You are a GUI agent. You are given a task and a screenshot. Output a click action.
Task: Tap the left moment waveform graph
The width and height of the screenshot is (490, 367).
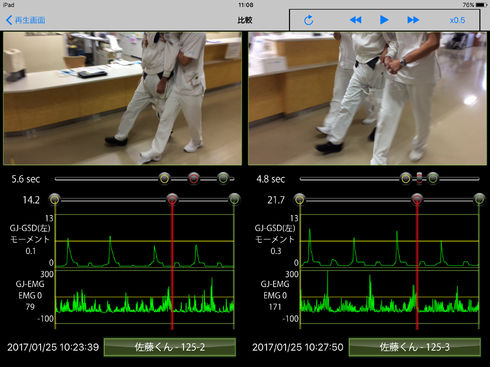(x=144, y=241)
